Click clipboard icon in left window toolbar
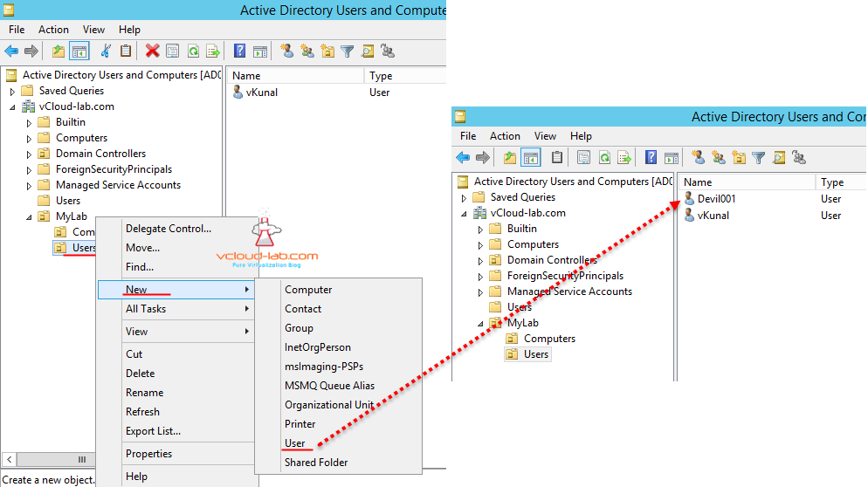The width and height of the screenshot is (868, 487). coord(126,51)
